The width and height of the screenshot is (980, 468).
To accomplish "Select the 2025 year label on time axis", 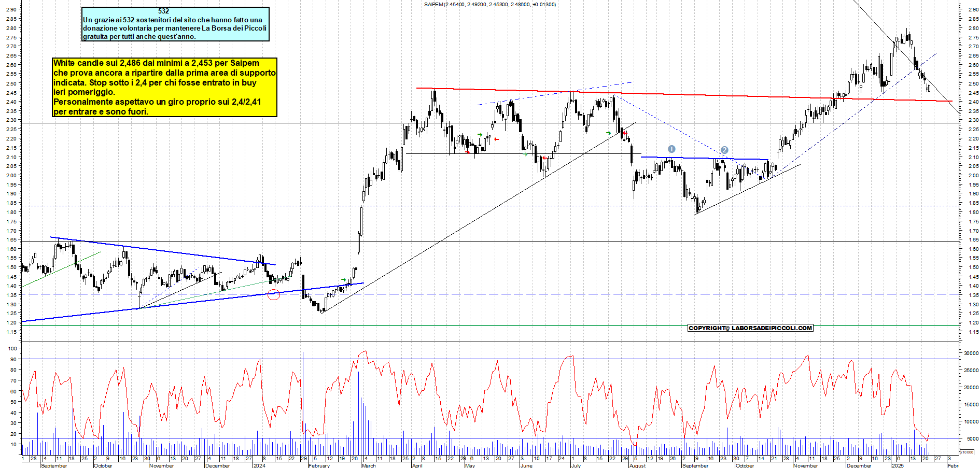I will point(898,465).
